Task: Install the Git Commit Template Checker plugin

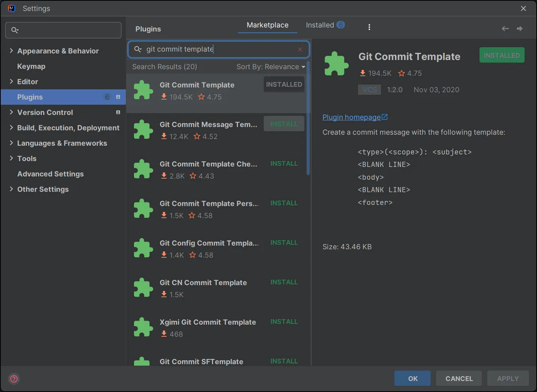Action: [284, 164]
